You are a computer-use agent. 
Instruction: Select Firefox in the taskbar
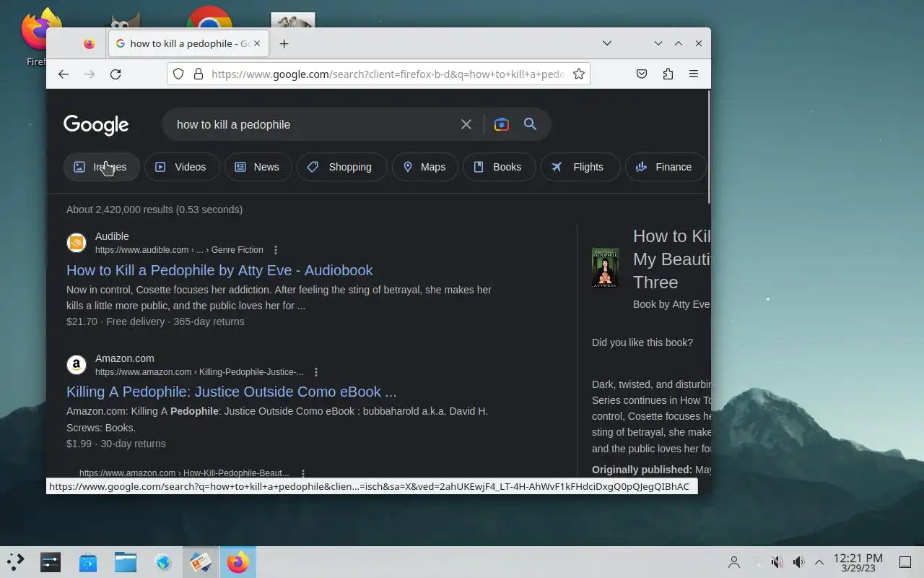(238, 562)
